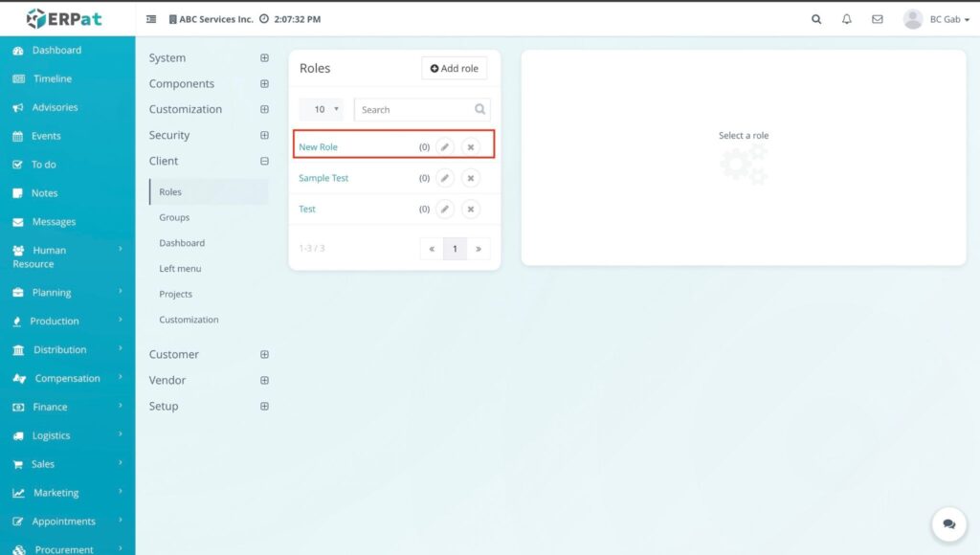
Task: Go to Dashboard in left sidebar
Action: click(56, 50)
